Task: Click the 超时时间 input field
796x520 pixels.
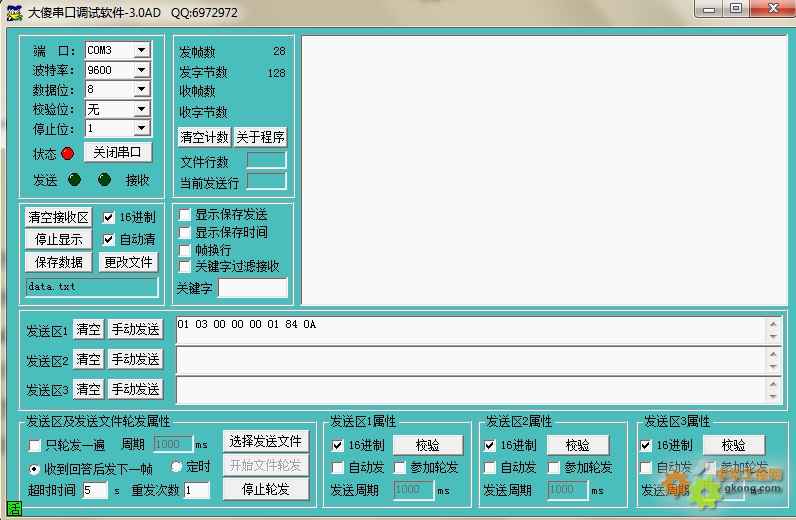Action: [95, 490]
